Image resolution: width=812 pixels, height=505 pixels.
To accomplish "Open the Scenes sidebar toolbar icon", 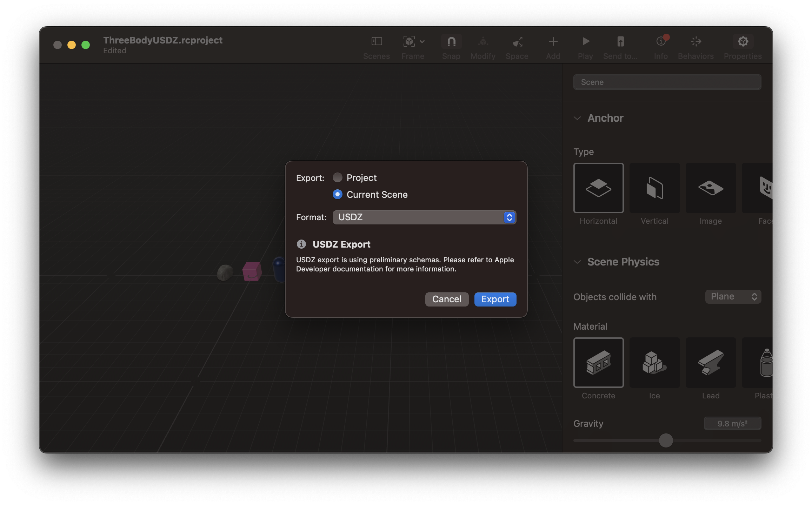I will [x=377, y=42].
